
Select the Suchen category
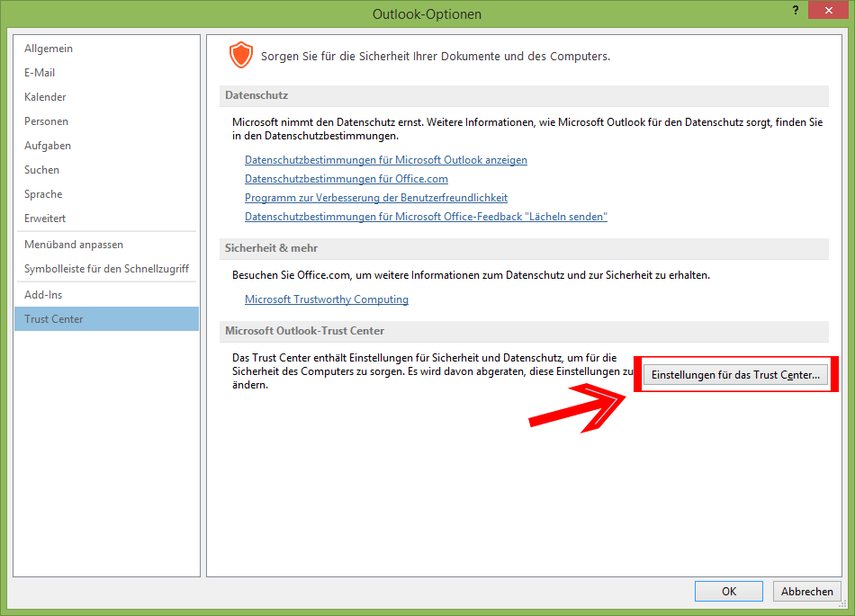[x=106, y=170]
